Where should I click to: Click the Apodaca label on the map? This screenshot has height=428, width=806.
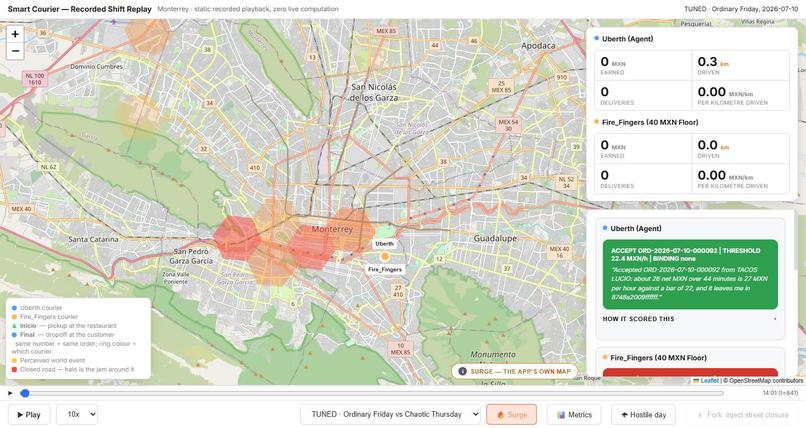(538, 46)
